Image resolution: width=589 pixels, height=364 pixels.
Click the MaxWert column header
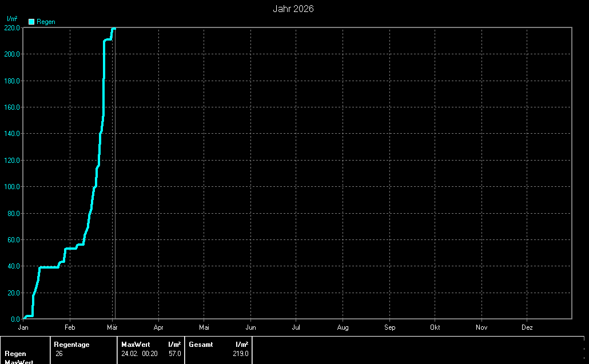136,345
